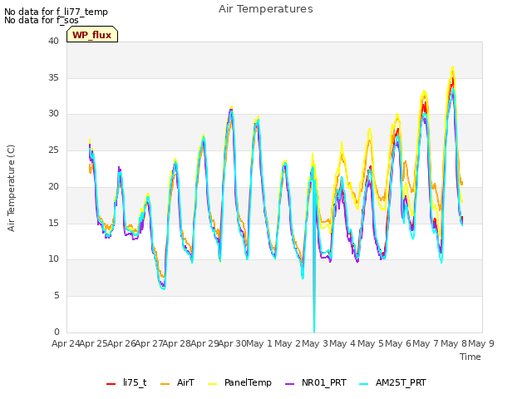The image size is (532, 399).
Task: Click the purple NR01_PRT legend color marker
Action: (x=290, y=384)
